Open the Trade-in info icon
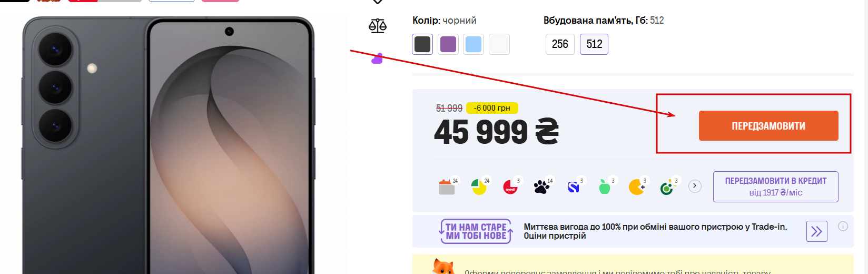Screen dimensions: 868x274 [843, 226]
